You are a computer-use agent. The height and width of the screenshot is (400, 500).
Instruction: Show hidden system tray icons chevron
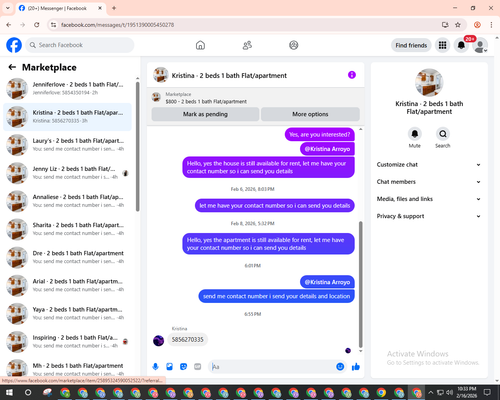[431, 392]
